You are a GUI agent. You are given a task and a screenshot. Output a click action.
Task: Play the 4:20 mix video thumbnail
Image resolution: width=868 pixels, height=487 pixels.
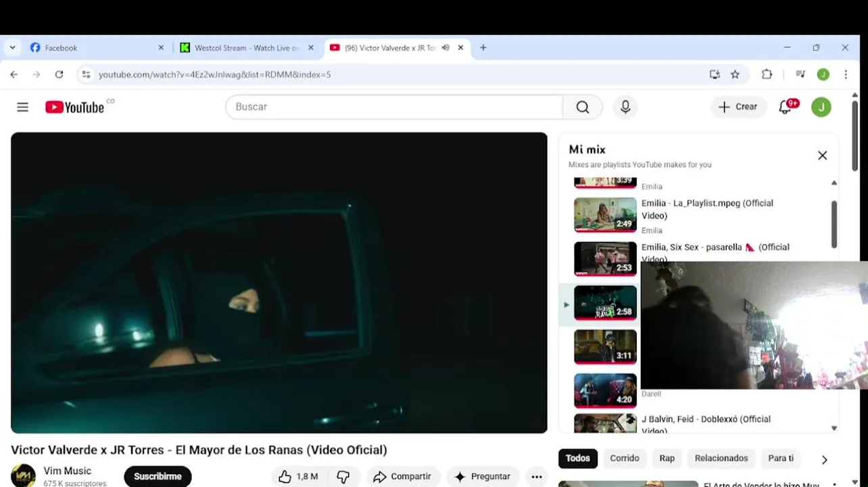(606, 391)
